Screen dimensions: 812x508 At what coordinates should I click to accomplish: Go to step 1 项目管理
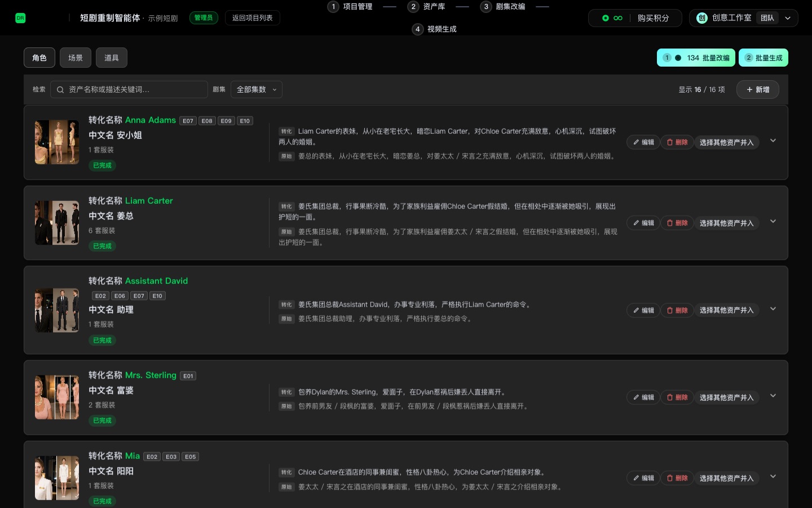pos(350,7)
